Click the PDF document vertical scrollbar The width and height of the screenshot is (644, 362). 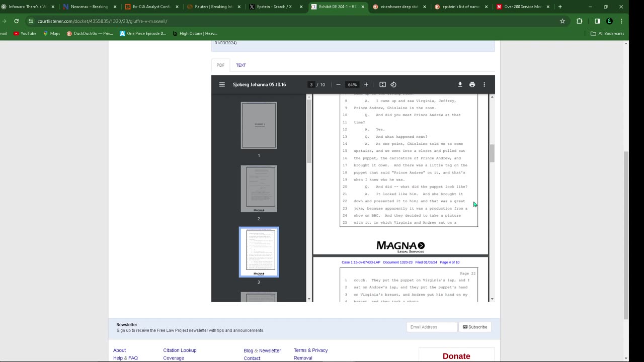click(492, 153)
